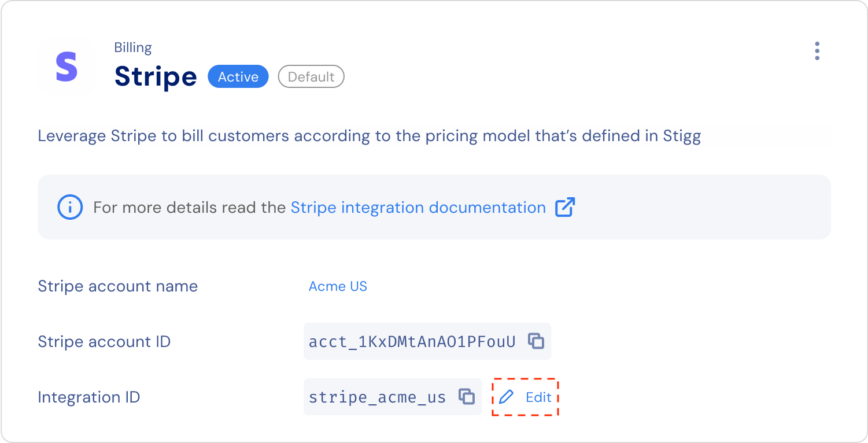868x443 pixels.
Task: Select the acct_1KxDMtAnAO1PFouU text
Action: click(412, 342)
